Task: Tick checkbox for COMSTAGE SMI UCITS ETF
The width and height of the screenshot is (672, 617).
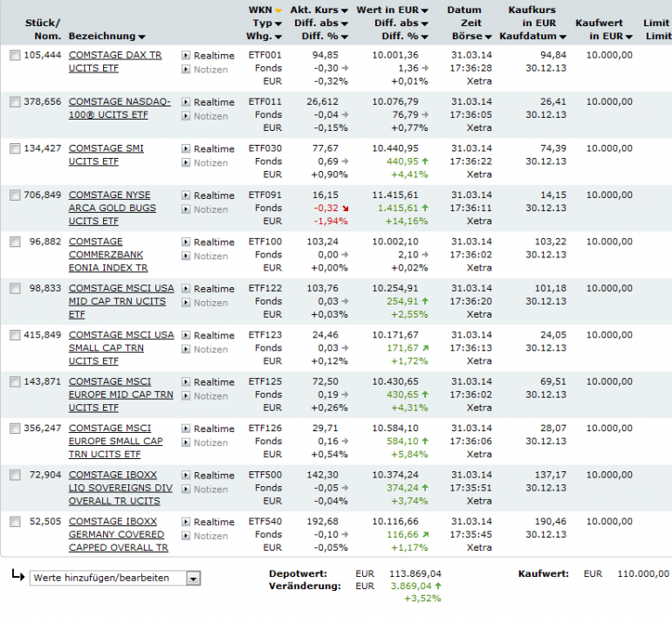Action: pos(15,148)
